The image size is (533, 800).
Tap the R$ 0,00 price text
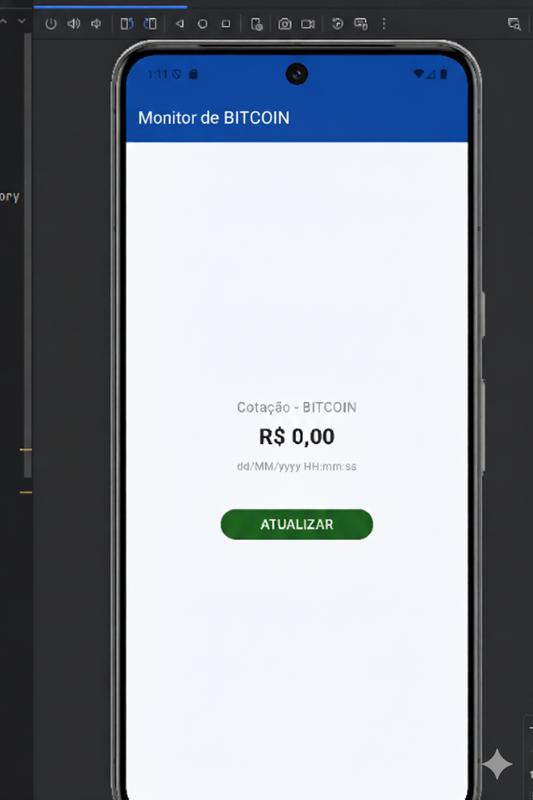[297, 437]
